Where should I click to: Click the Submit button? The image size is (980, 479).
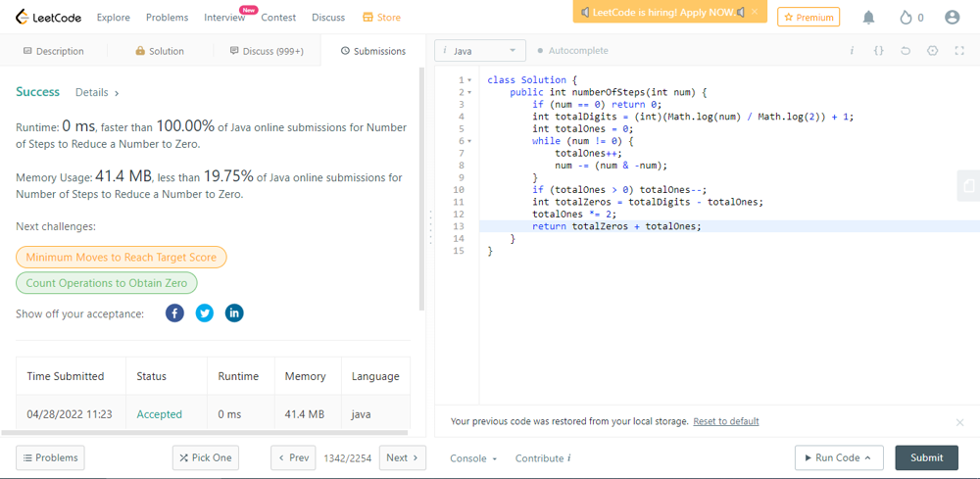pos(926,457)
